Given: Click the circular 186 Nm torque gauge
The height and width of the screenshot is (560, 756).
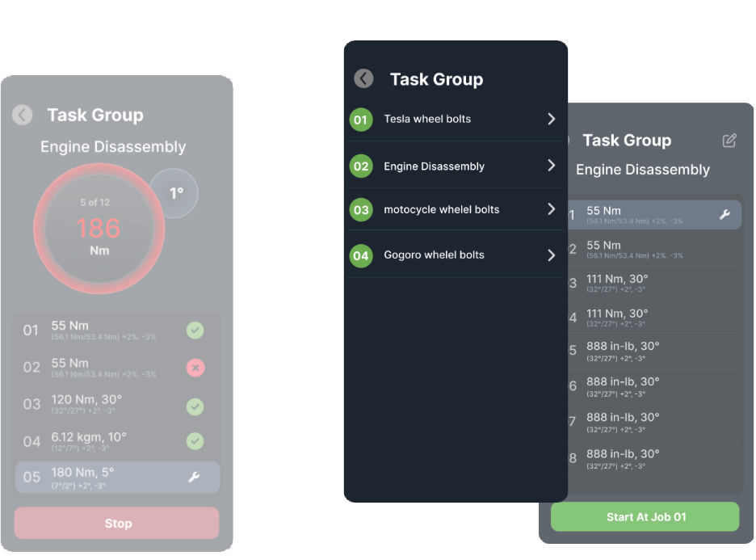Looking at the screenshot, I should click(99, 229).
